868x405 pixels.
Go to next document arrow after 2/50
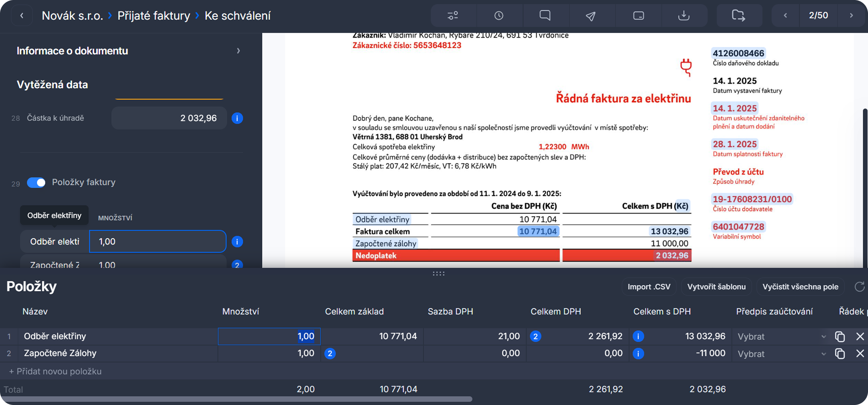point(851,16)
